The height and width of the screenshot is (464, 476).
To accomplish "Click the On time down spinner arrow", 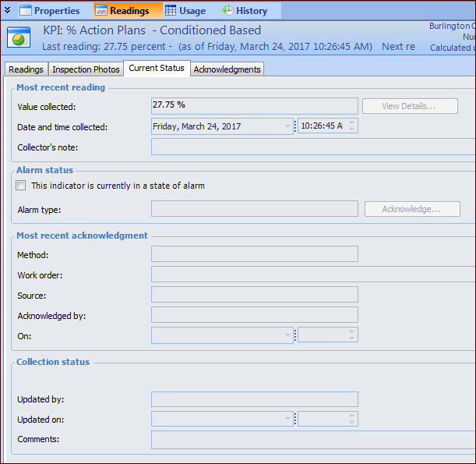I will click(x=351, y=338).
